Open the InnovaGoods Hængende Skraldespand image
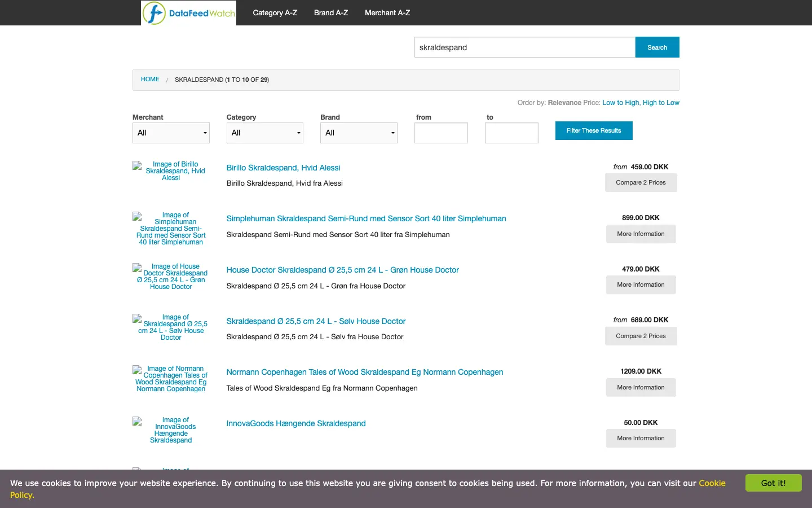The width and height of the screenshot is (812, 508). pos(171,430)
